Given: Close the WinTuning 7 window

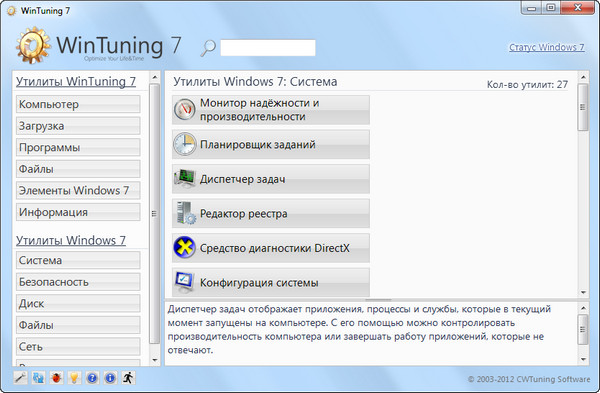Looking at the screenshot, I should [578, 8].
